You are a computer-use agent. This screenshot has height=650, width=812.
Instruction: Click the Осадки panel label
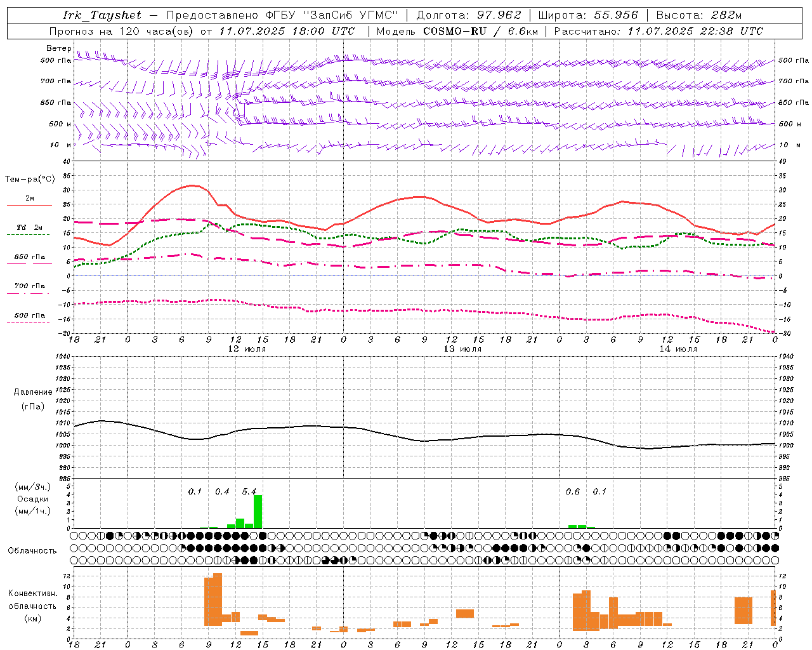pos(33,499)
